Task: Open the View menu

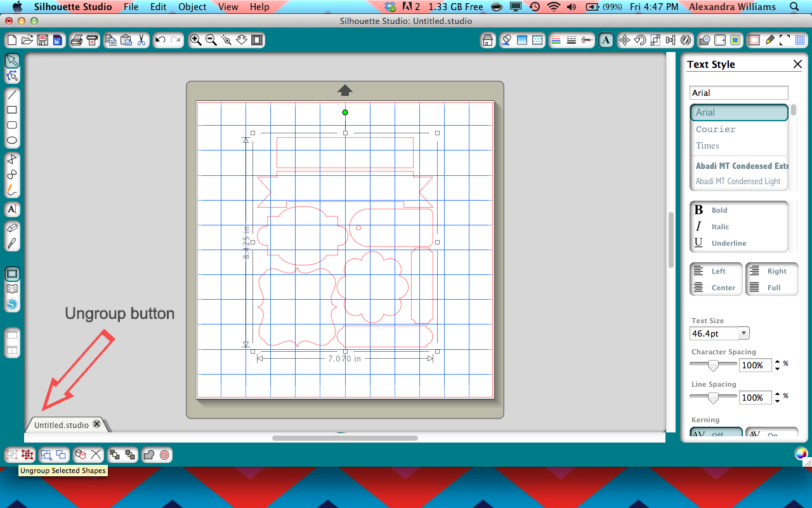Action: coord(228,7)
